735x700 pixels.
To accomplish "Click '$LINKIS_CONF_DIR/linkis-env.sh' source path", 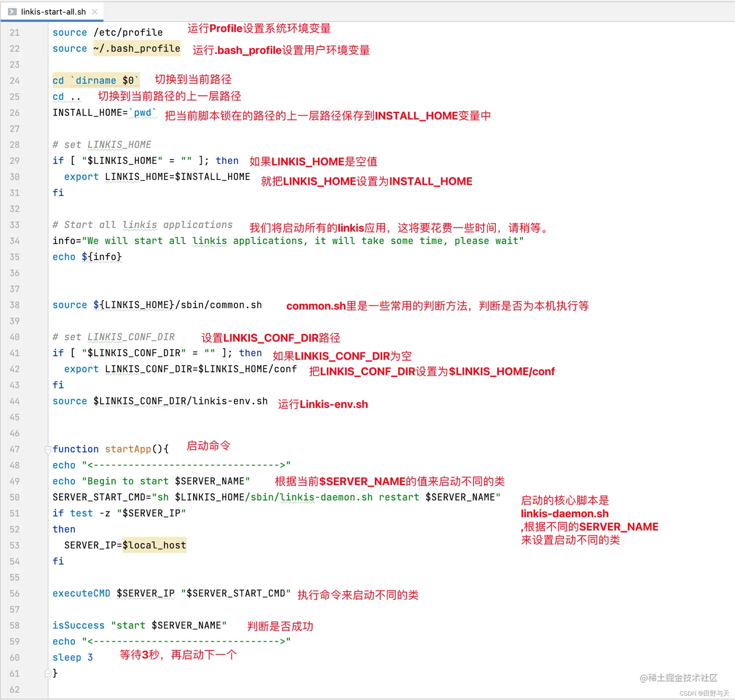I will (180, 402).
